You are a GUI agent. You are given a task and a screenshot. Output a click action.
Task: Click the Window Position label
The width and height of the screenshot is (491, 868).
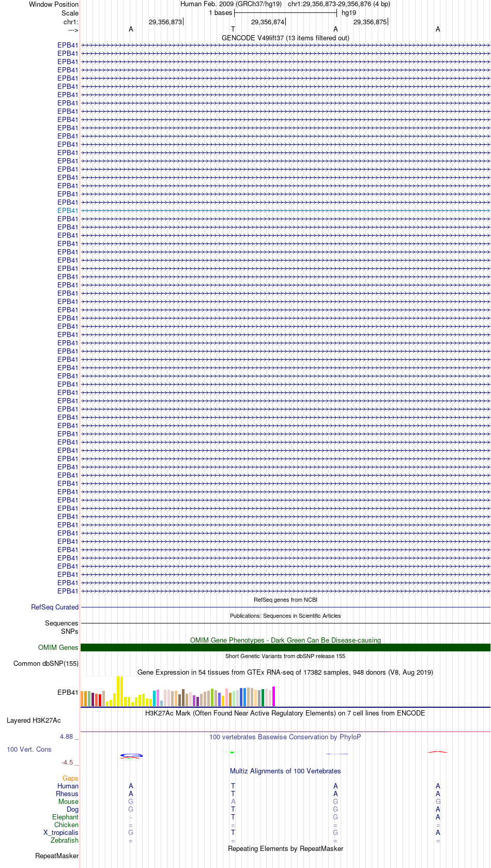pos(54,4)
